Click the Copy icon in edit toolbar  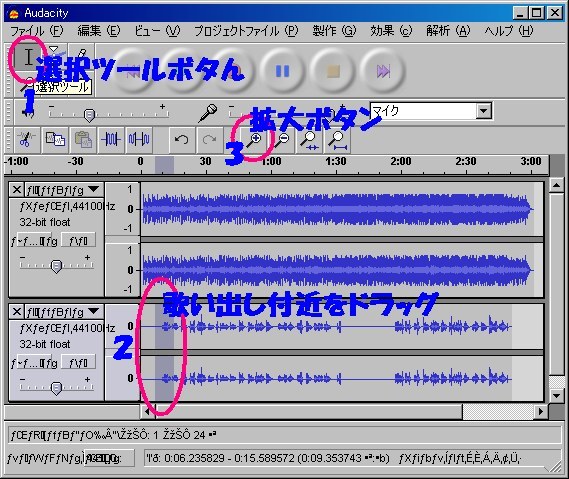(x=55, y=140)
